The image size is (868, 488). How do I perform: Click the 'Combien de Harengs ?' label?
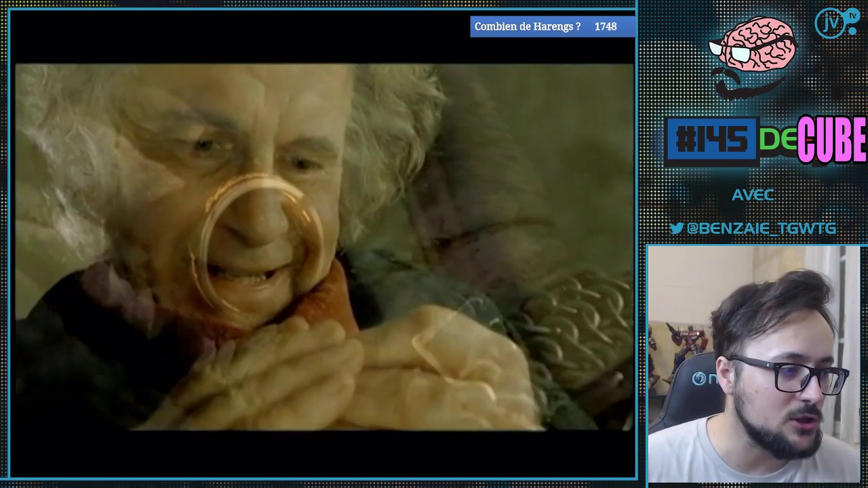tap(528, 26)
